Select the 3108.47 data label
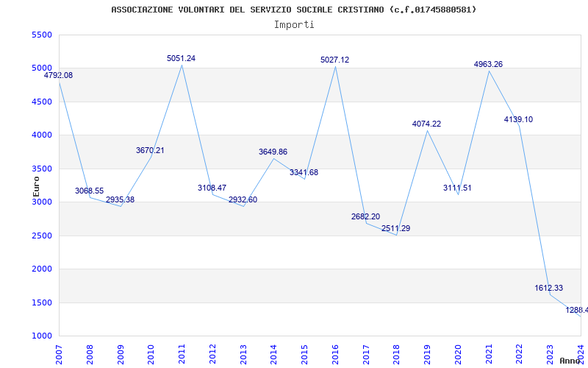Viewport: 588px width, 368px height. [212, 188]
